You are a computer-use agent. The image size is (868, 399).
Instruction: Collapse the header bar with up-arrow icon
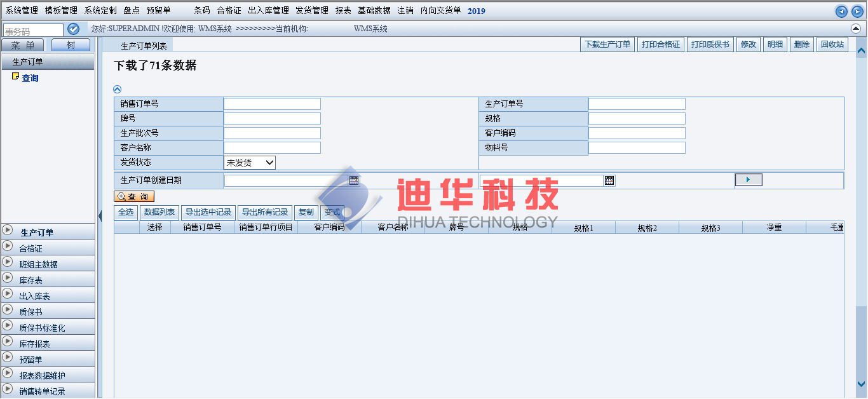pyautogui.click(x=856, y=29)
